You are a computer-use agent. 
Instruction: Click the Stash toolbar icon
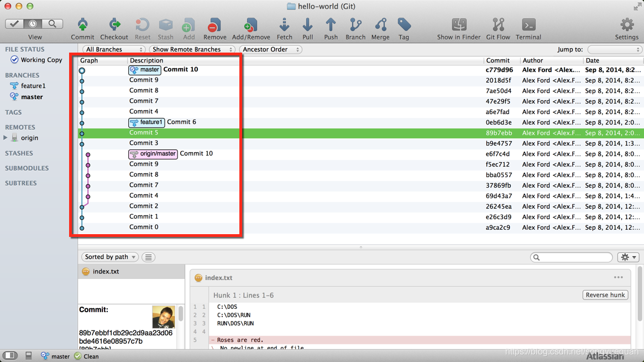coord(165,25)
